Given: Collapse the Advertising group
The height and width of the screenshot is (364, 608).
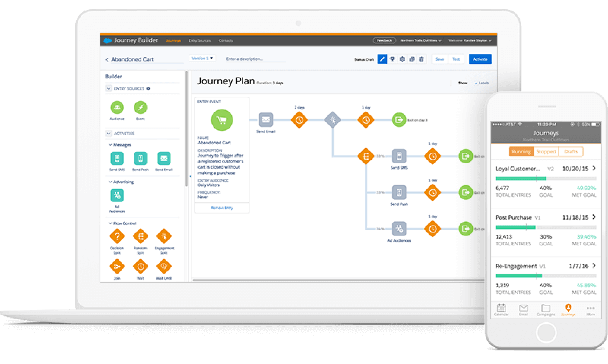Looking at the screenshot, I should coord(110,182).
